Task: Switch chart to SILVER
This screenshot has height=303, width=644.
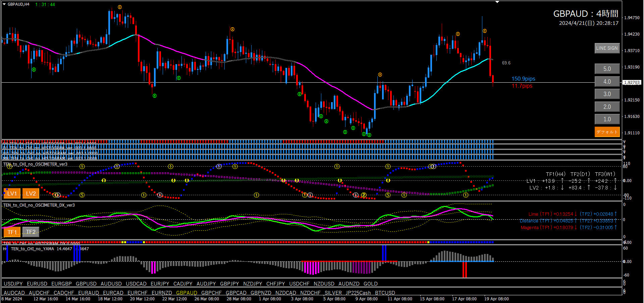Action: tap(333, 293)
